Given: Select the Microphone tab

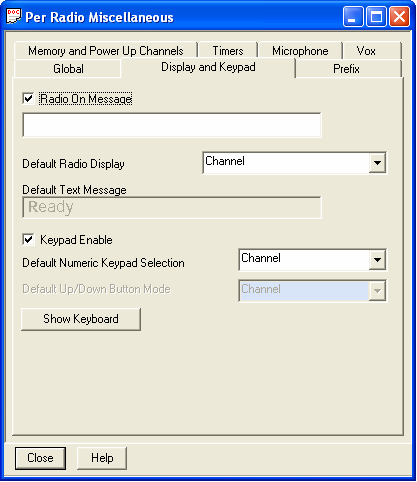Looking at the screenshot, I should (x=300, y=51).
